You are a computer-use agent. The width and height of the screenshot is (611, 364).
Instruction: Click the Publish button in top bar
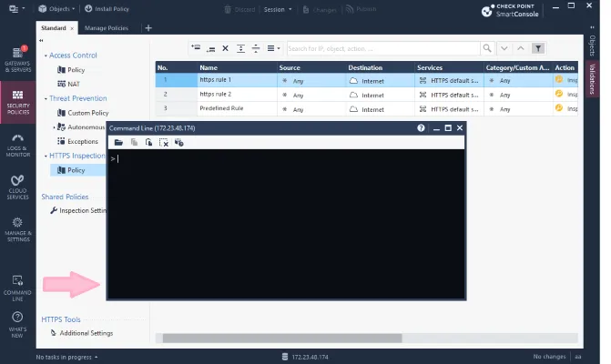[x=362, y=9]
